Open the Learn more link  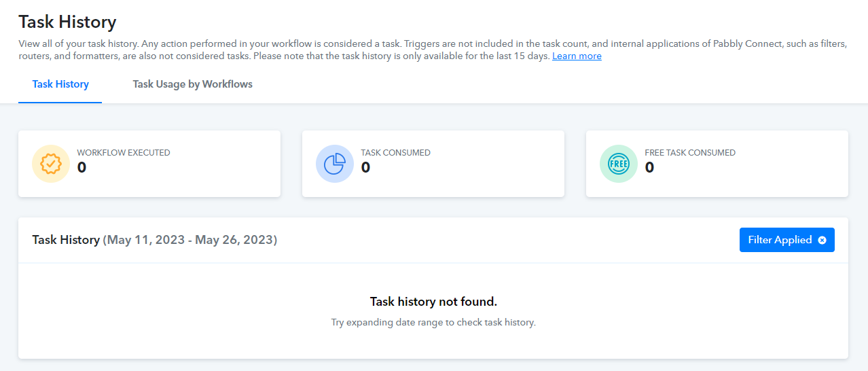tap(577, 56)
